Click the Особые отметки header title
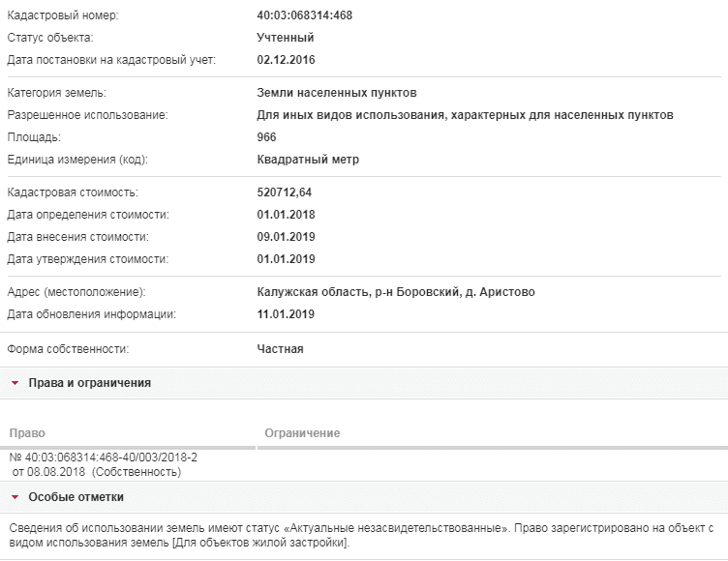 tap(76, 497)
